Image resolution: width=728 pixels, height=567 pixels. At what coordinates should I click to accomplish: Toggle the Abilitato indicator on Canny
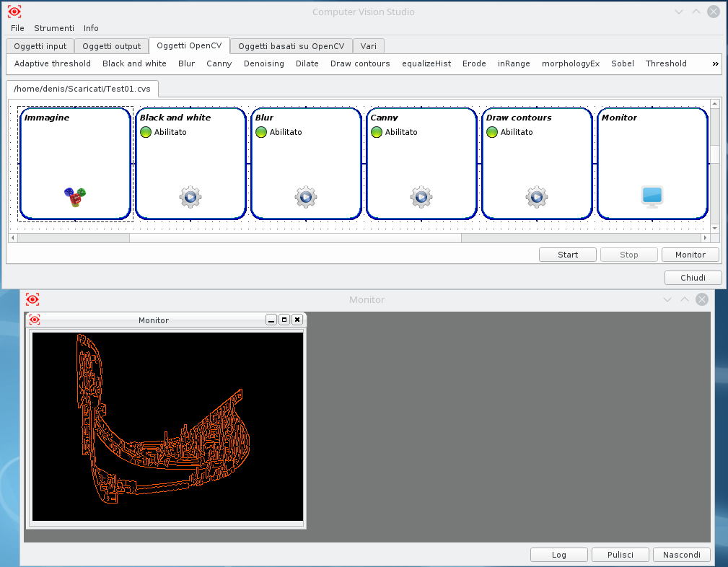[377, 132]
